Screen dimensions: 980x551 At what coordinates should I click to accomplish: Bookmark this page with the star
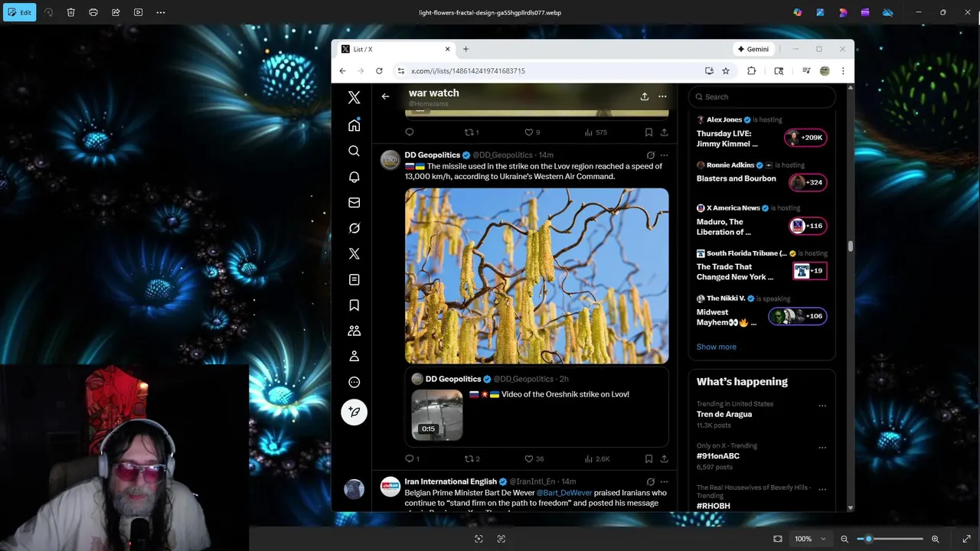(x=726, y=70)
